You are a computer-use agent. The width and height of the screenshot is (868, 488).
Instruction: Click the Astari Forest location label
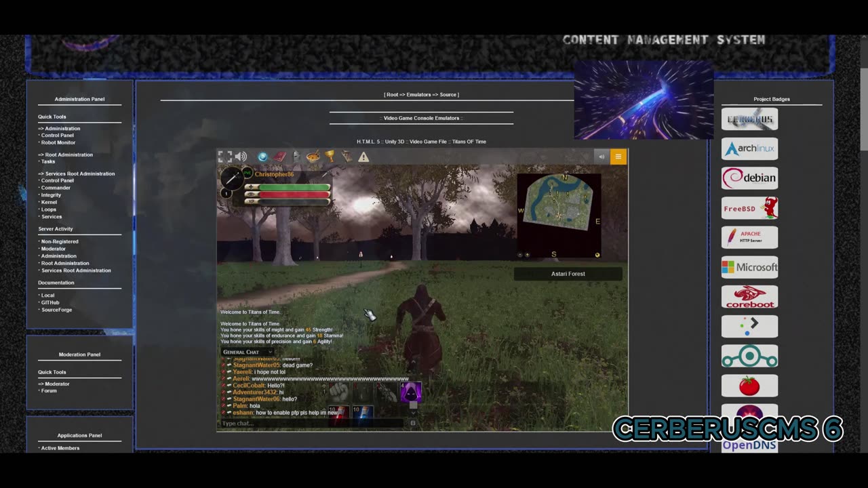(568, 274)
